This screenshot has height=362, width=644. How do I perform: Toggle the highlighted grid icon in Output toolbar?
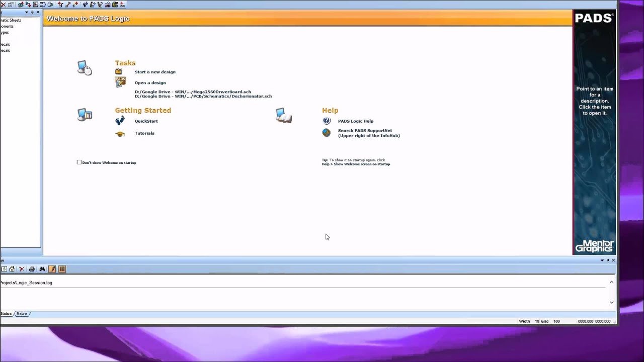pyautogui.click(x=62, y=269)
